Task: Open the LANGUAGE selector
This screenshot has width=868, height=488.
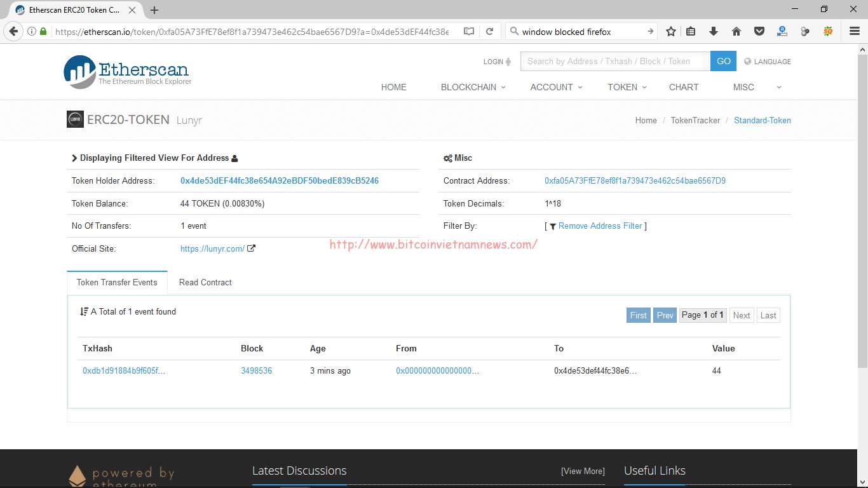Action: click(x=768, y=62)
